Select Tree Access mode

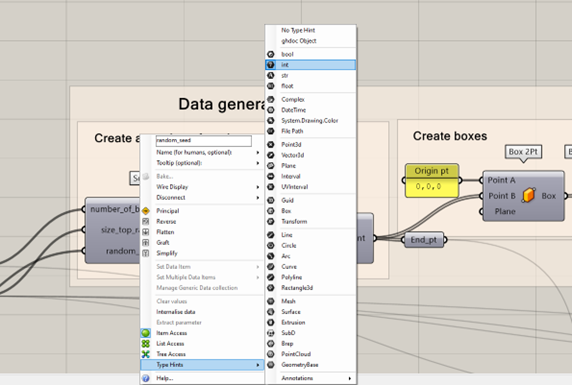click(202, 354)
